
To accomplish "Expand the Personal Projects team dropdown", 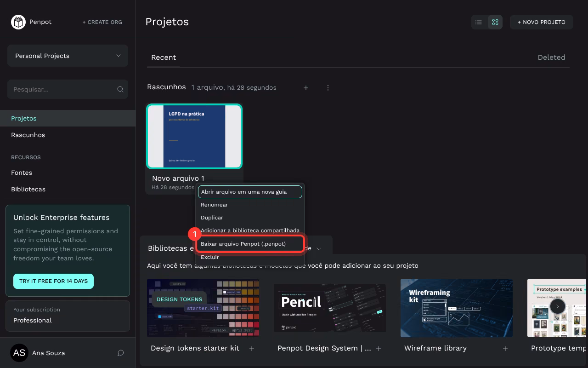I will point(68,56).
